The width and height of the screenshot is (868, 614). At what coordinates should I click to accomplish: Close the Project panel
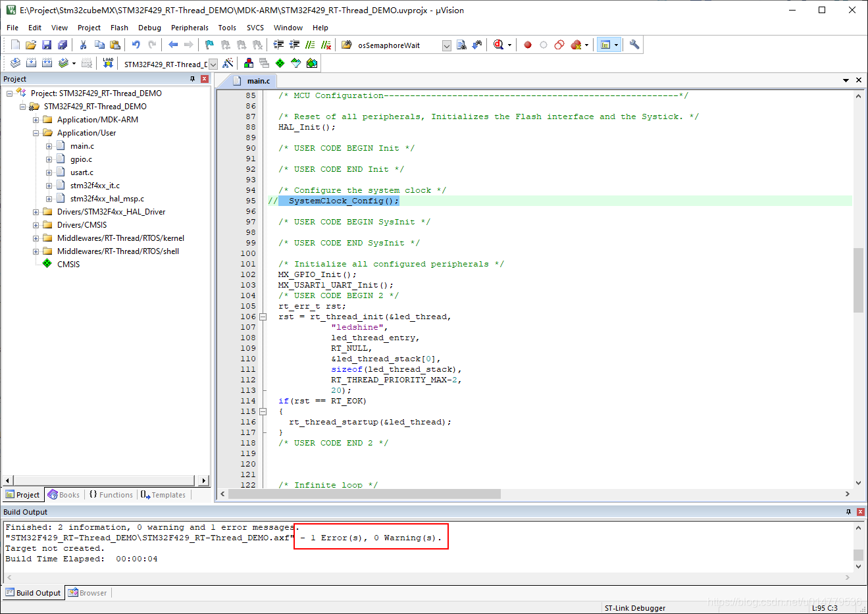click(205, 79)
